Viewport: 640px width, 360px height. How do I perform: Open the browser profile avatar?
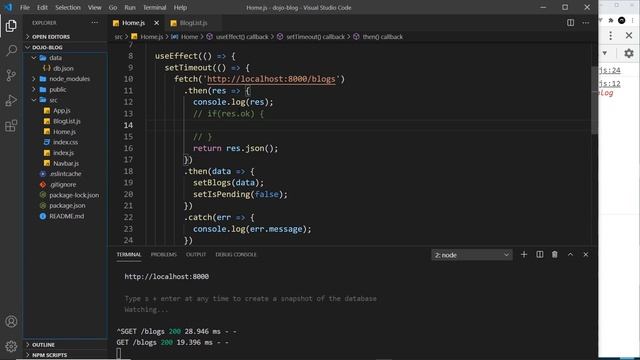[x=621, y=20]
